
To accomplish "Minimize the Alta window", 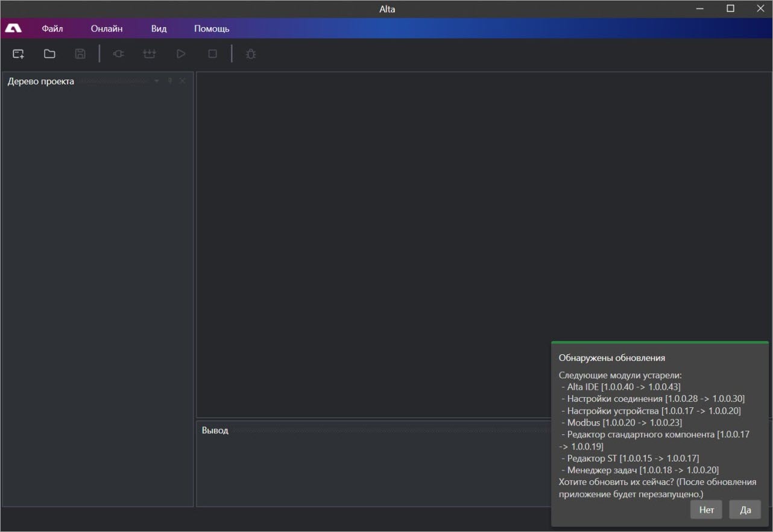I will pos(700,8).
